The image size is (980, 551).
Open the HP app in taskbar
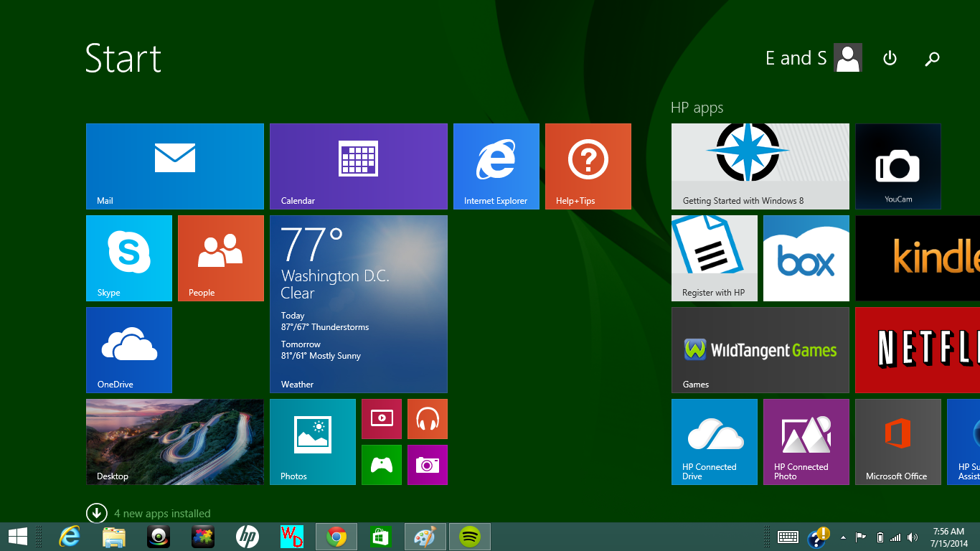pos(248,537)
